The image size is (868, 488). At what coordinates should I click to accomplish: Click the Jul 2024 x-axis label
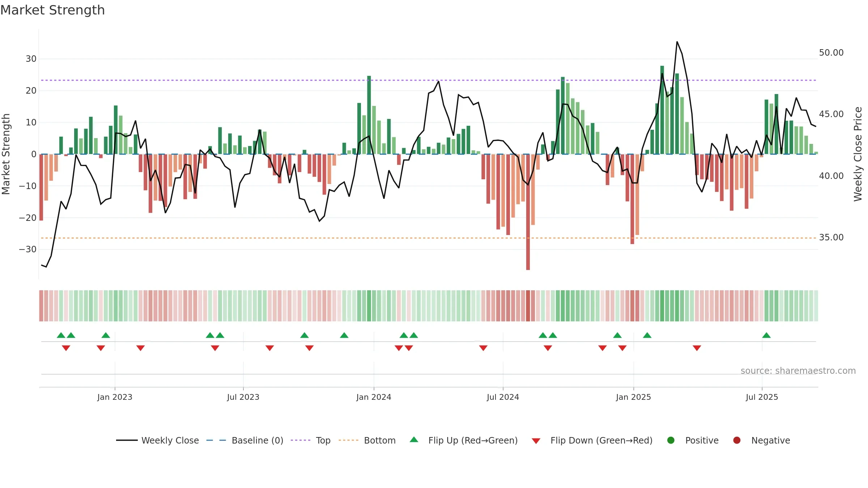tap(503, 397)
